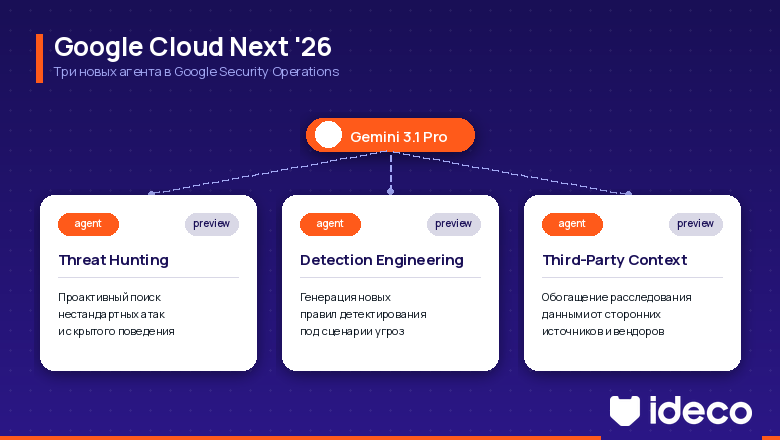Click the subtitle about Google Security Operations
This screenshot has width=780, height=440.
click(196, 72)
